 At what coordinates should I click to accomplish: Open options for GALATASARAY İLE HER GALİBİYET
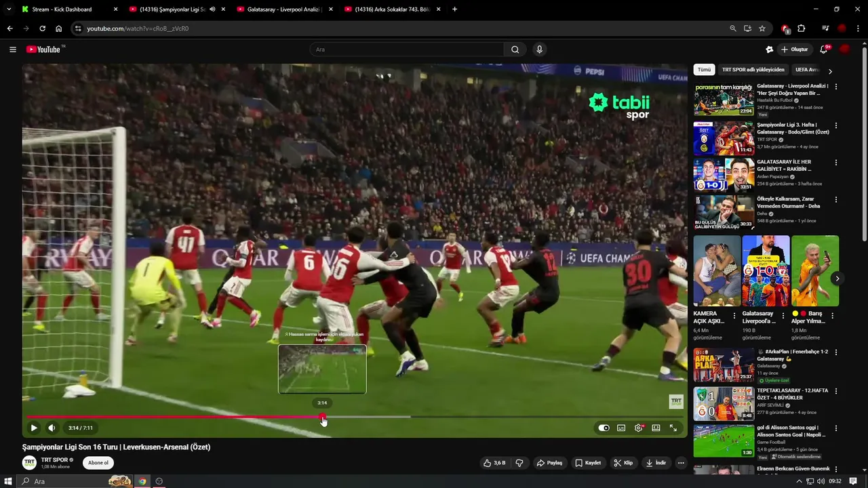pos(836,163)
